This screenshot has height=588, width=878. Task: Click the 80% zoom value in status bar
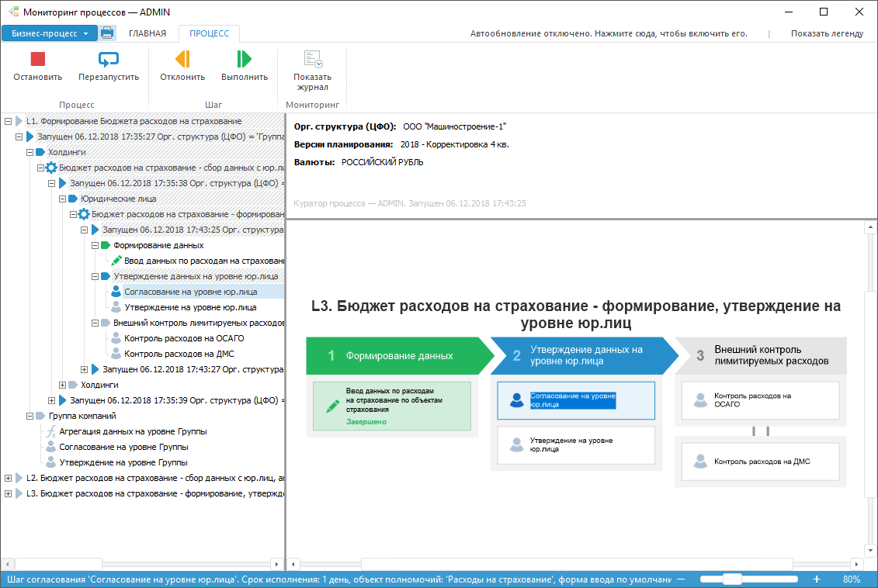852,579
